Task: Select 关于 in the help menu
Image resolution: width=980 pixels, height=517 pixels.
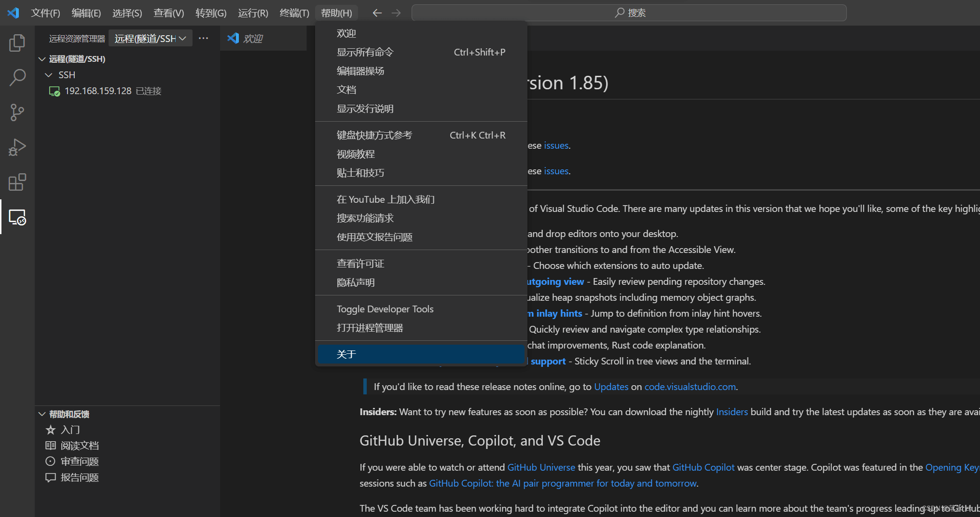Action: coord(421,354)
